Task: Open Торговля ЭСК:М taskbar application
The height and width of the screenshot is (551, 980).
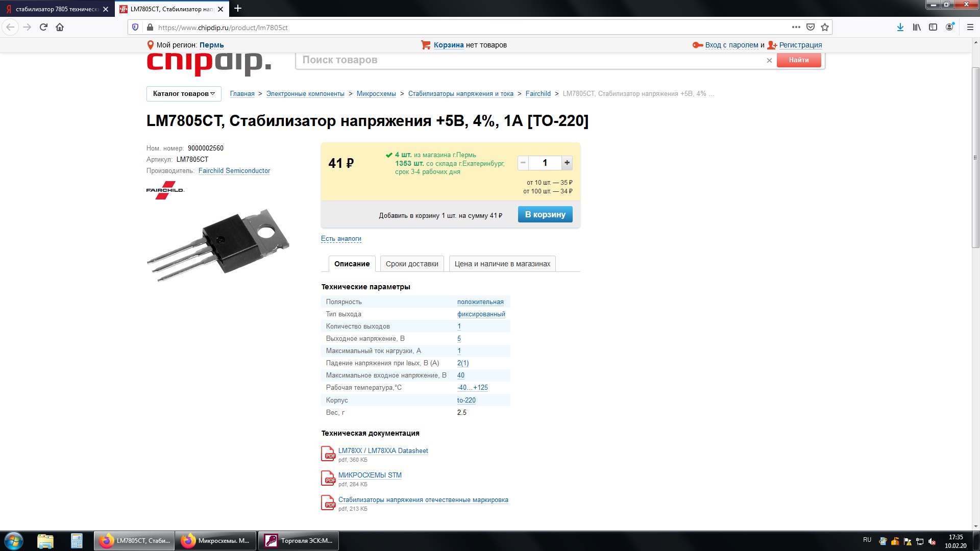Action: tap(299, 541)
